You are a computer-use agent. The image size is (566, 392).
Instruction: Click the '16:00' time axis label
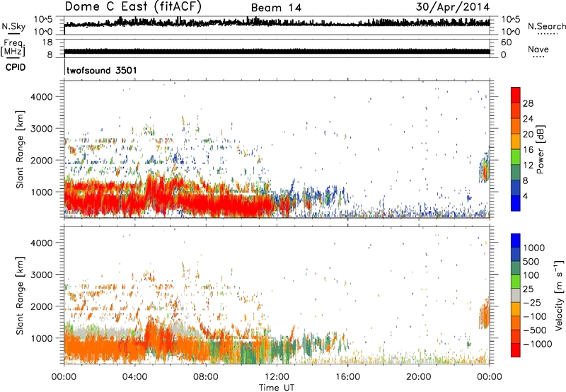(347, 377)
